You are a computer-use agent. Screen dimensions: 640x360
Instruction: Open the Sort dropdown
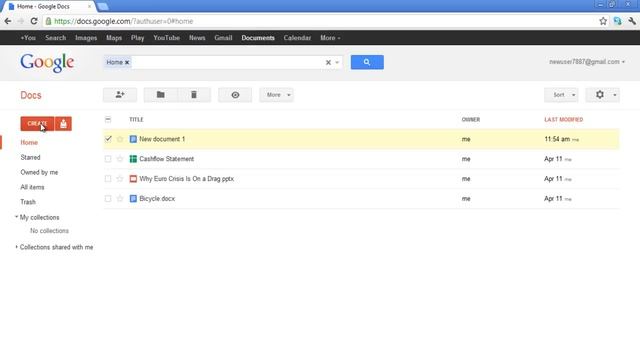tap(561, 95)
